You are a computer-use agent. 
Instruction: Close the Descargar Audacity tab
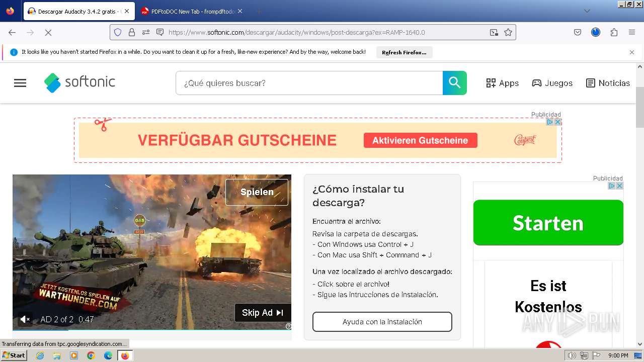pyautogui.click(x=127, y=11)
